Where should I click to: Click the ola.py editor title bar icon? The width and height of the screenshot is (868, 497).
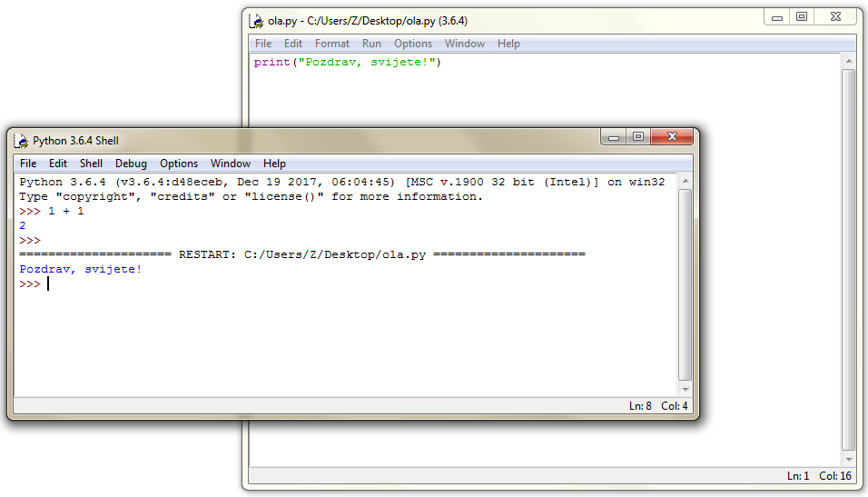(258, 21)
